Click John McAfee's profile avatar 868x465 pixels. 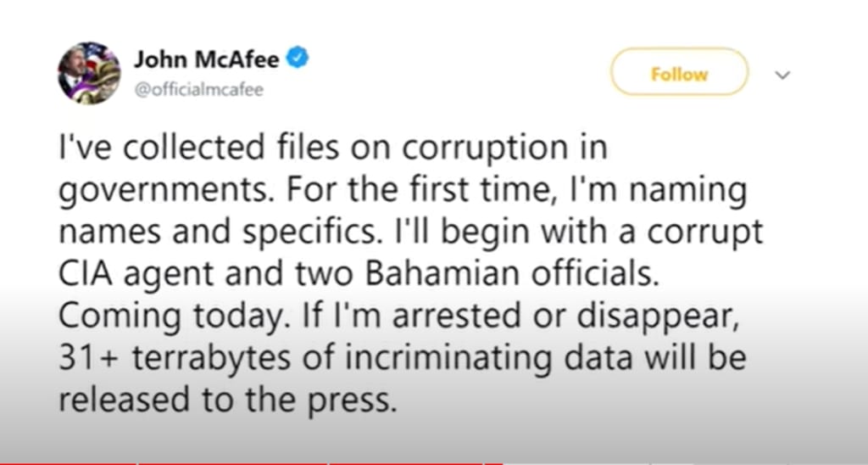pyautogui.click(x=88, y=72)
